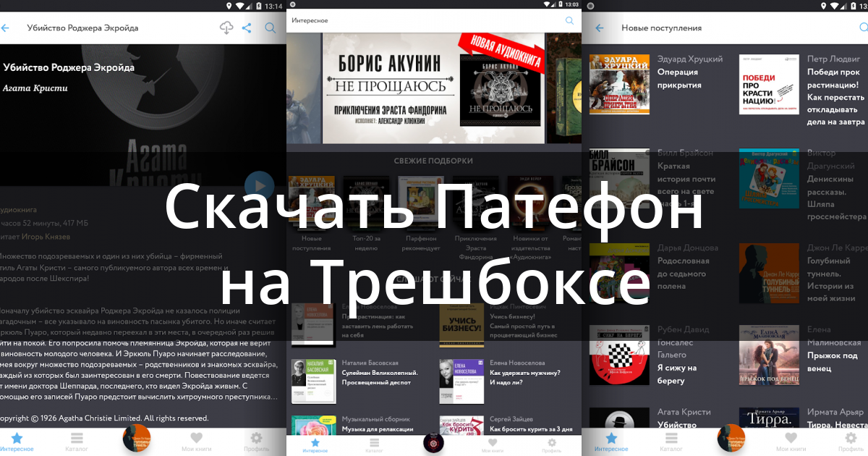Tap the Победи прокрастинацию book cover

tap(769, 84)
